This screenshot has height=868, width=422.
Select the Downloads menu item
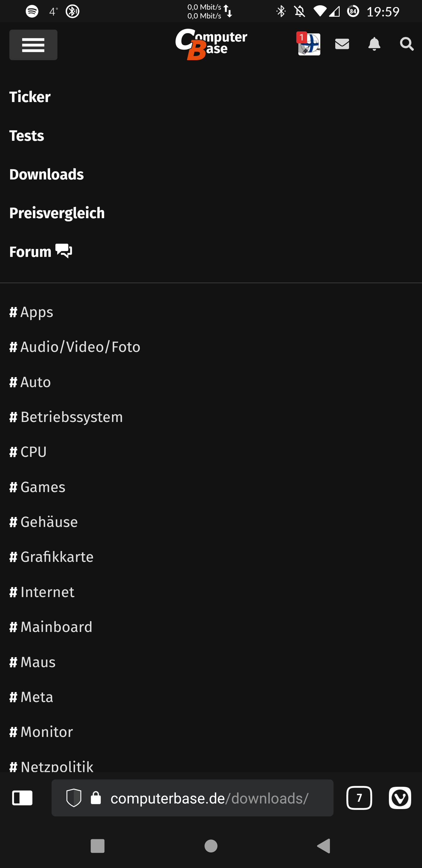pos(47,174)
